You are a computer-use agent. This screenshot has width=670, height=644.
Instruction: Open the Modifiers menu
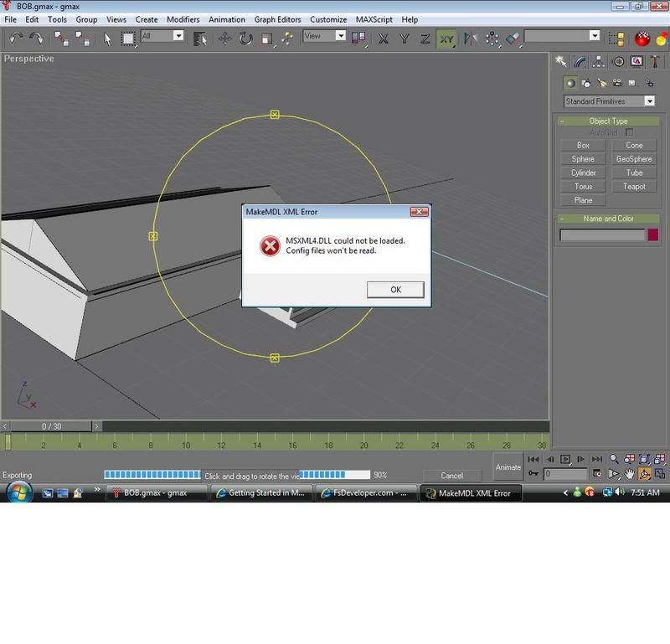pos(183,19)
